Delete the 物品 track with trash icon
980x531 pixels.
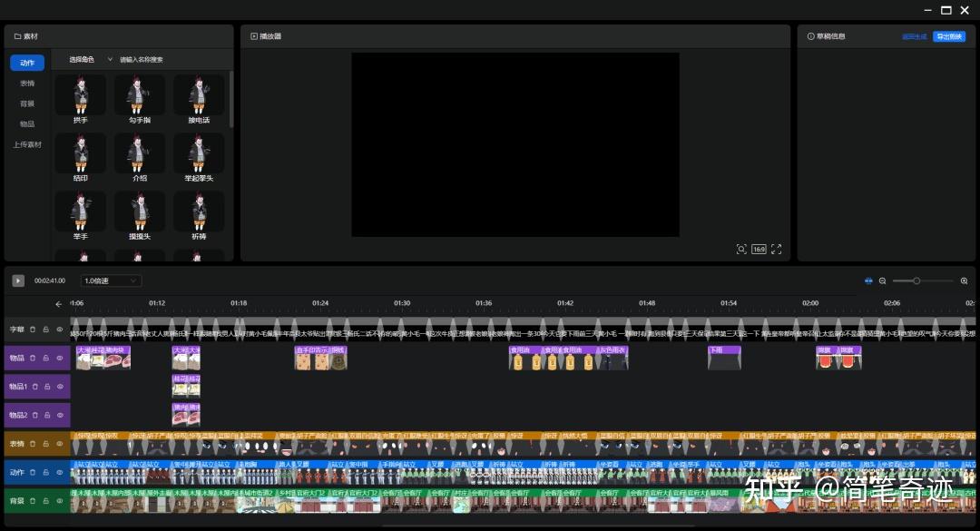pyautogui.click(x=33, y=359)
